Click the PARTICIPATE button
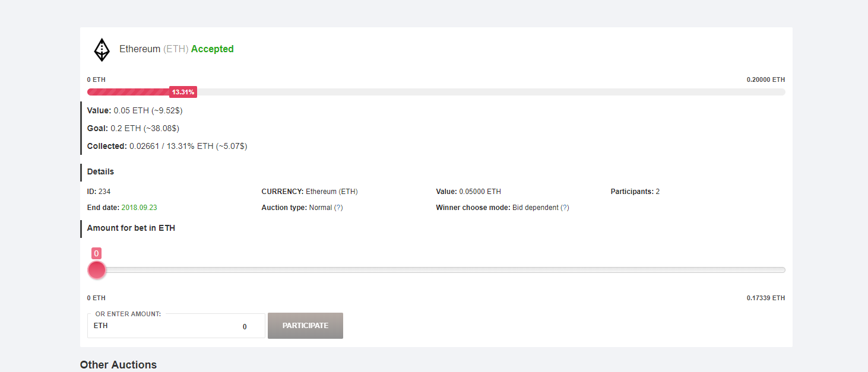Screen dimensions: 868x372 305,326
